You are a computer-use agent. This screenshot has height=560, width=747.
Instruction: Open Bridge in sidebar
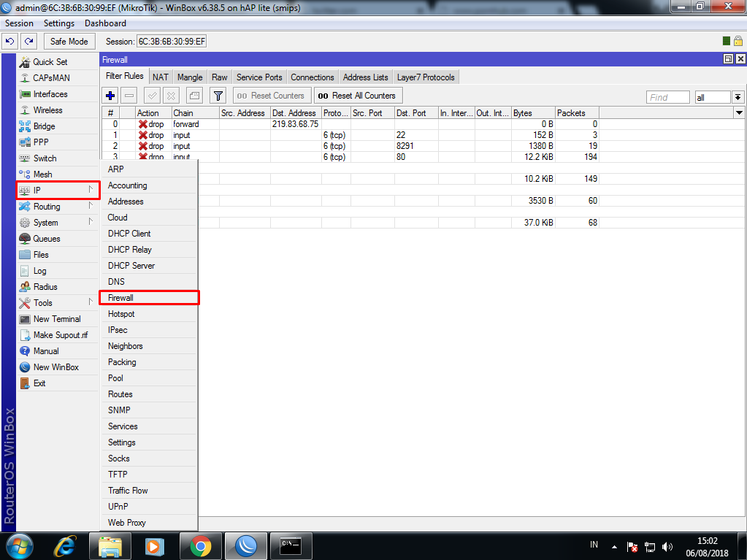click(x=58, y=126)
